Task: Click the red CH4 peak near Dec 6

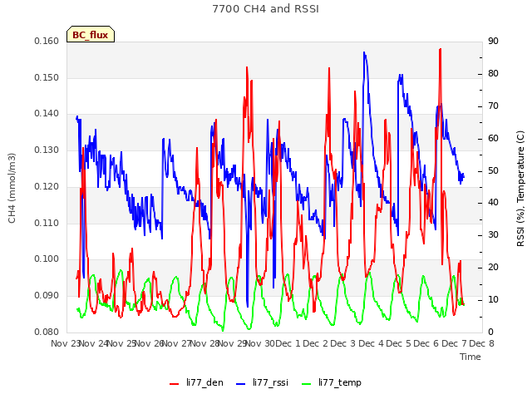Action: tap(441, 49)
